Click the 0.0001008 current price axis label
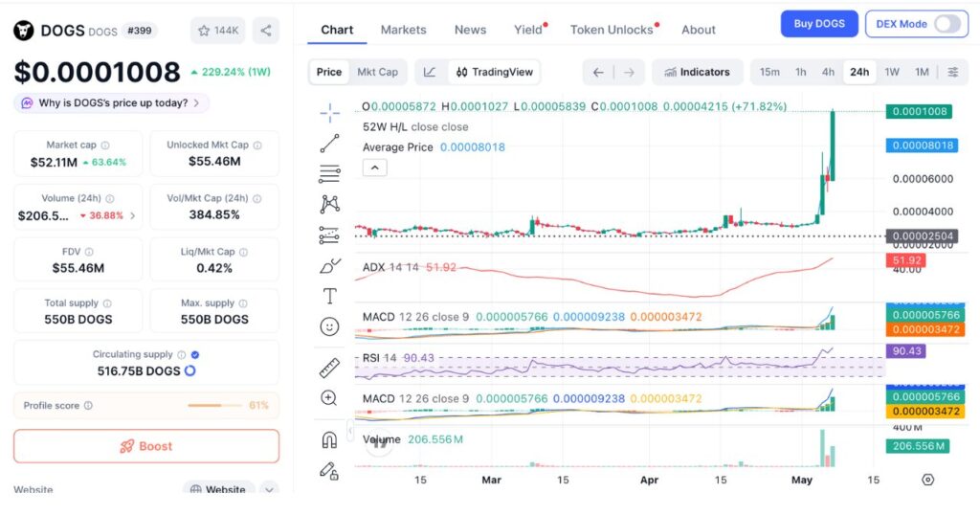 (919, 111)
